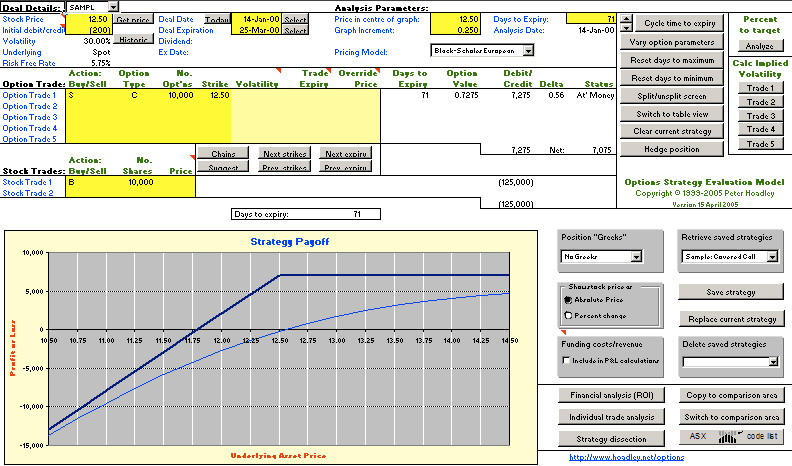Click the Stock Price input cell

point(86,19)
